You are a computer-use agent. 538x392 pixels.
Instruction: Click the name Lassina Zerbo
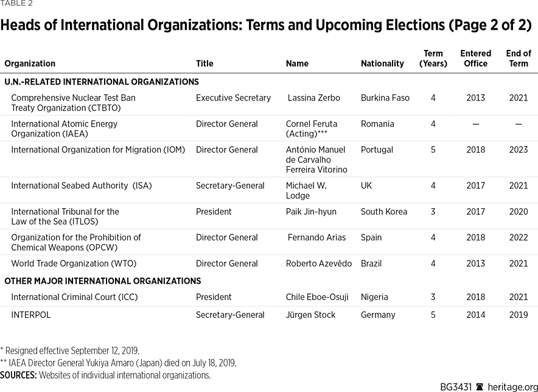[314, 97]
